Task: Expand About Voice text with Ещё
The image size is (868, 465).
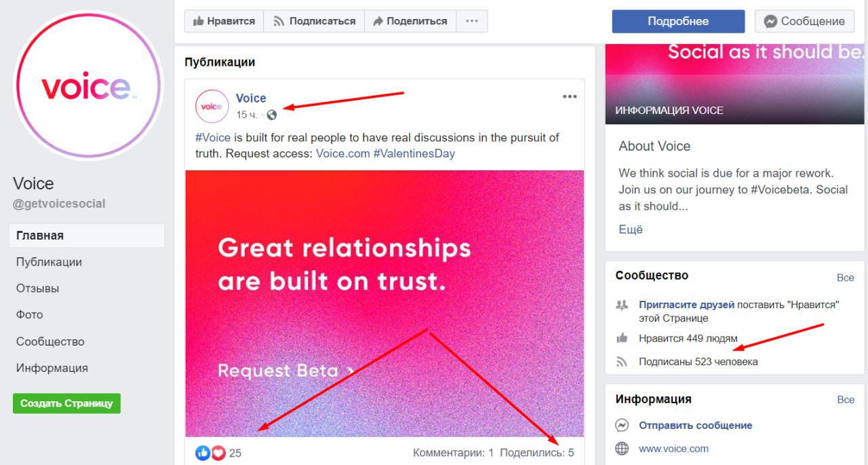Action: pyautogui.click(x=631, y=229)
